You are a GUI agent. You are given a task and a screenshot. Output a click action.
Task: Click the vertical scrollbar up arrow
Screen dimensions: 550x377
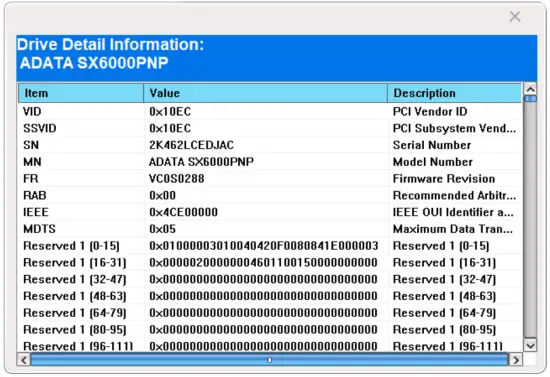[530, 89]
